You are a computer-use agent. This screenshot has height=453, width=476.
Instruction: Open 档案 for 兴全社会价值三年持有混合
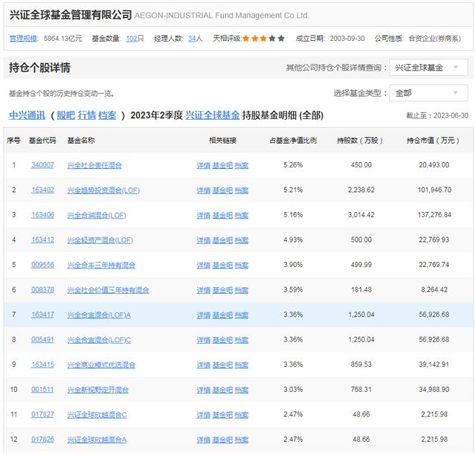click(242, 290)
